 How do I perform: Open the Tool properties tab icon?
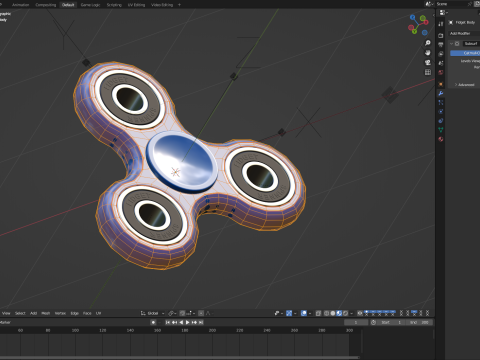[x=441, y=24]
